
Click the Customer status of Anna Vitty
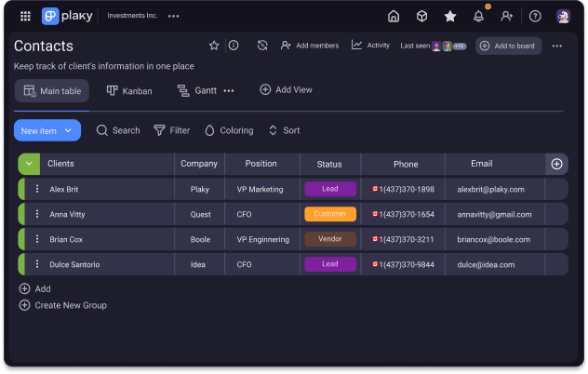click(x=329, y=214)
